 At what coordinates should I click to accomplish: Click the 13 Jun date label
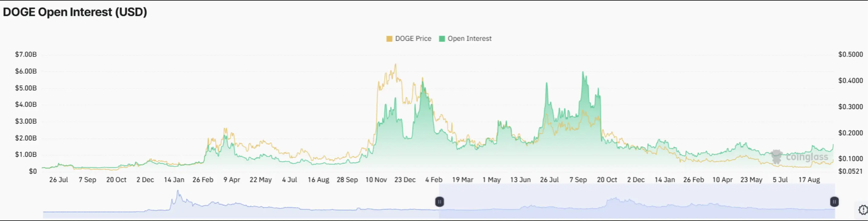coord(520,180)
